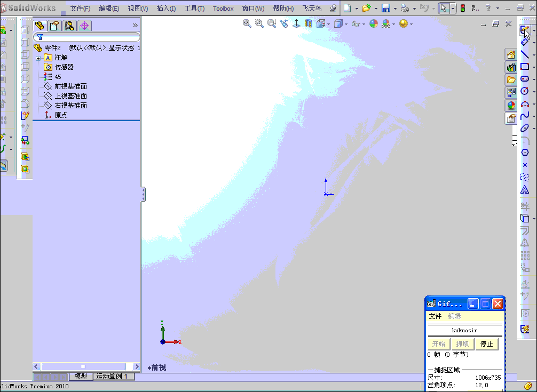This screenshot has width=537, height=392.
Task: Click the Rebuild traffic light icon
Action: pos(463,8)
